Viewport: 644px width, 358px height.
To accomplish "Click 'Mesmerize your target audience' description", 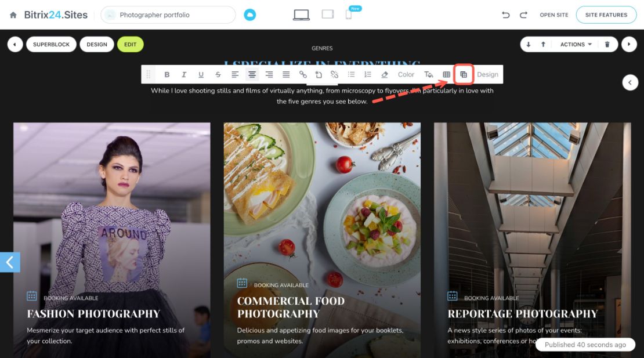I will point(106,335).
